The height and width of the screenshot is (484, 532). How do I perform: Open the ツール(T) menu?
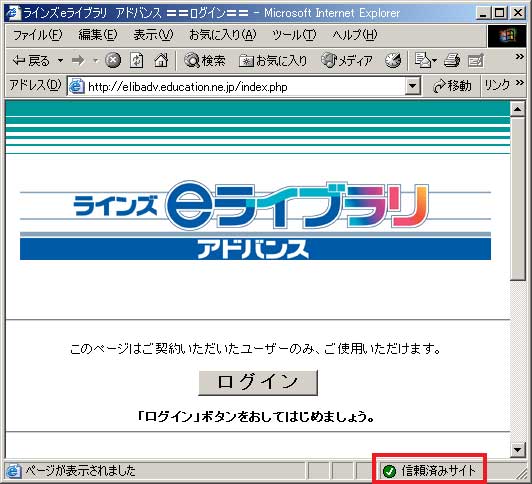coord(294,35)
